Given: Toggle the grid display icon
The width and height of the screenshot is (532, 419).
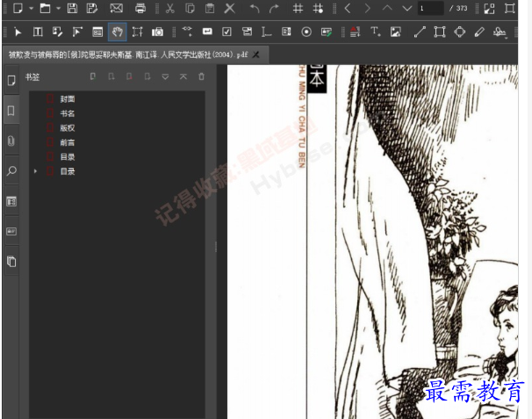Looking at the screenshot, I should pyautogui.click(x=298, y=8).
